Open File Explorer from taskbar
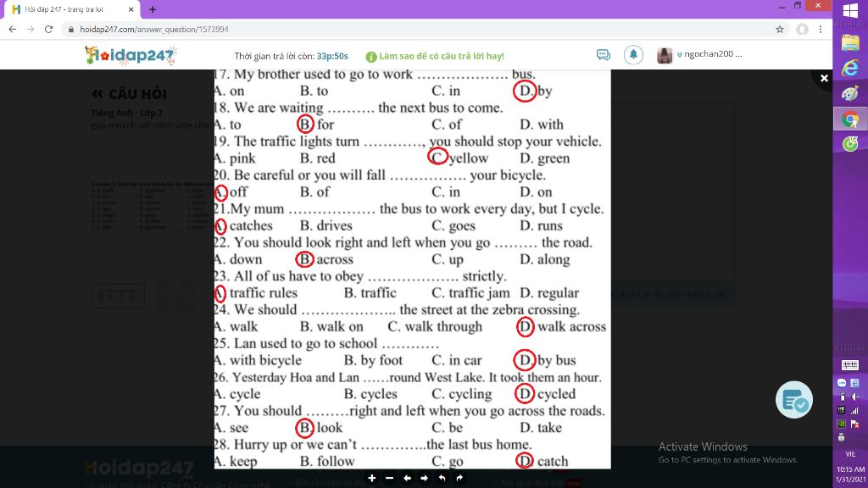The height and width of the screenshot is (488, 868). click(850, 42)
